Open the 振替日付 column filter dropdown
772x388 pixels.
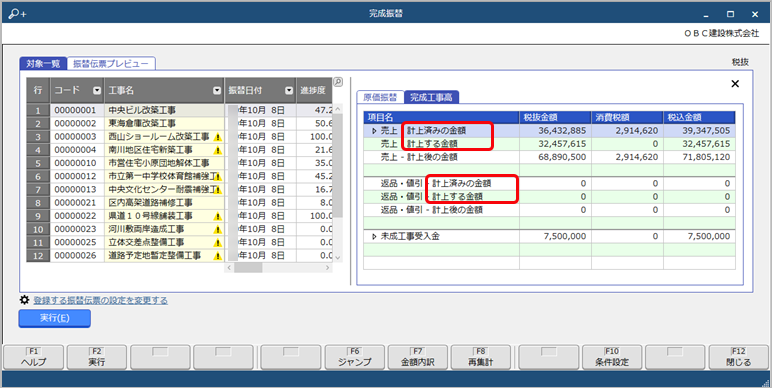[x=289, y=91]
